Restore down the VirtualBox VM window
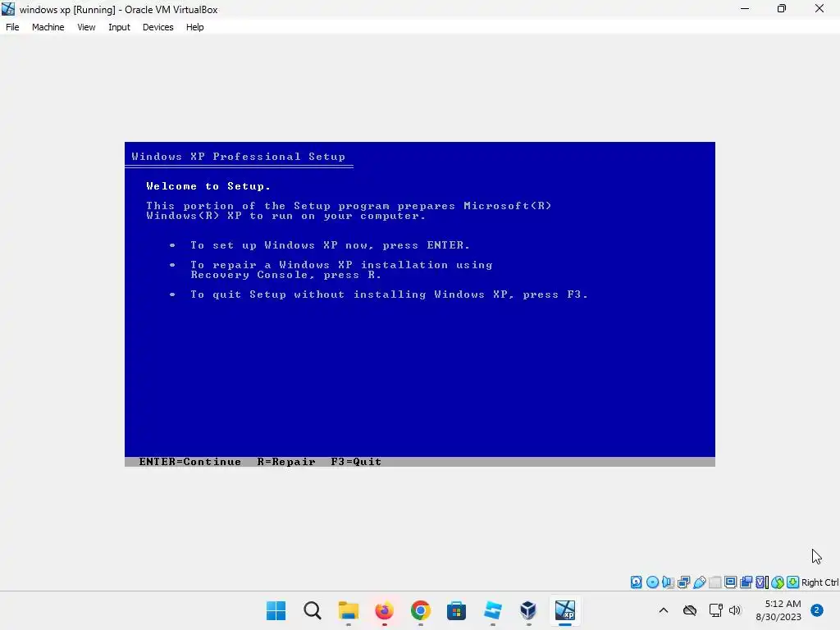The height and width of the screenshot is (630, 840). (782, 8)
